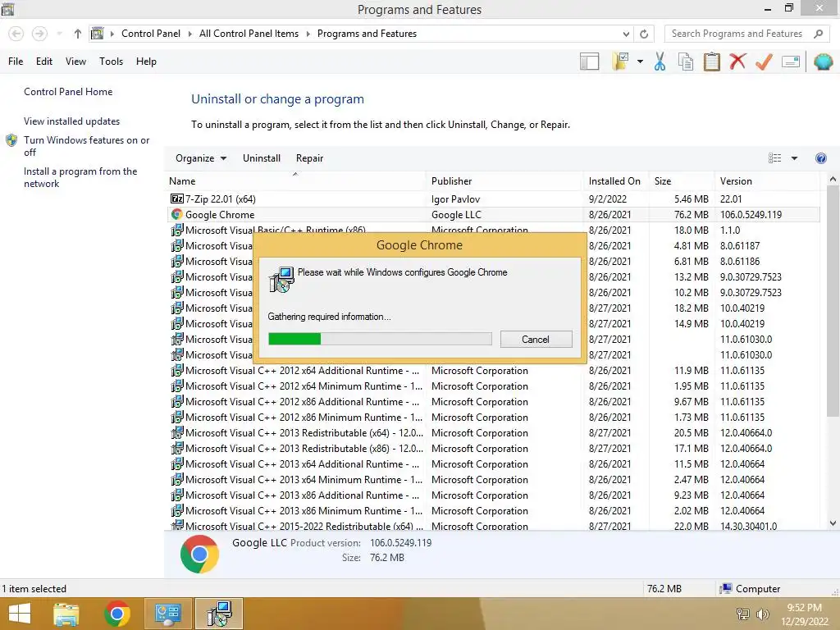Viewport: 840px width, 630px height.
Task: Click the large Chrome logo in details pane
Action: (199, 554)
